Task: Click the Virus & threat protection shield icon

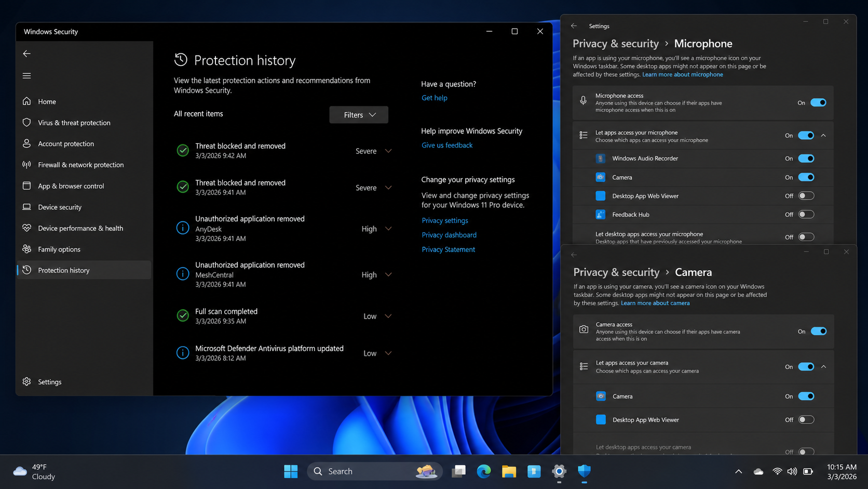Action: 27,123
